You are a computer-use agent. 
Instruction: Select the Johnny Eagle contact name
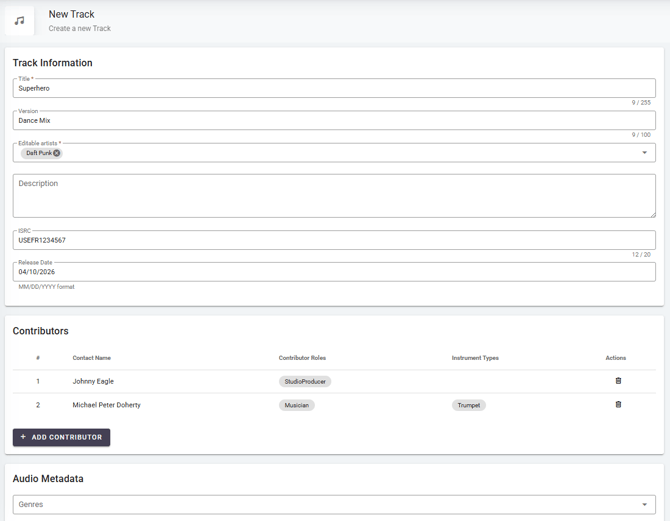pos(93,381)
